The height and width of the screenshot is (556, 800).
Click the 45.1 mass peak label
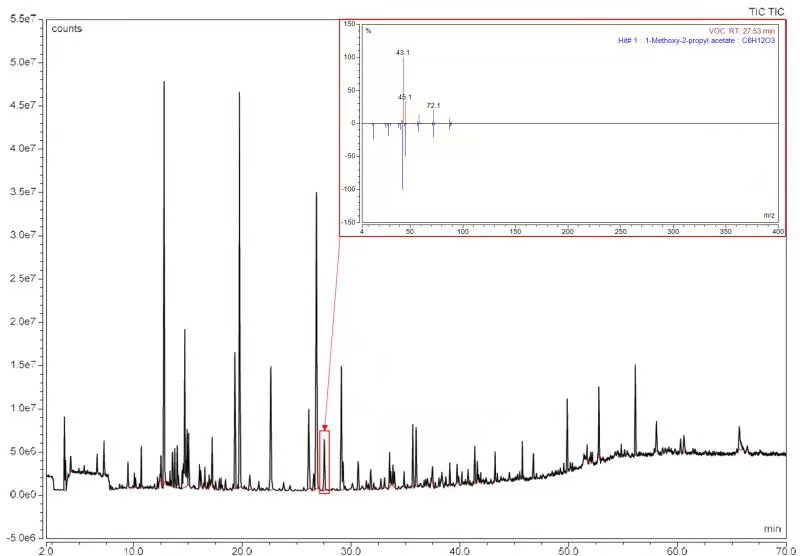(x=405, y=97)
